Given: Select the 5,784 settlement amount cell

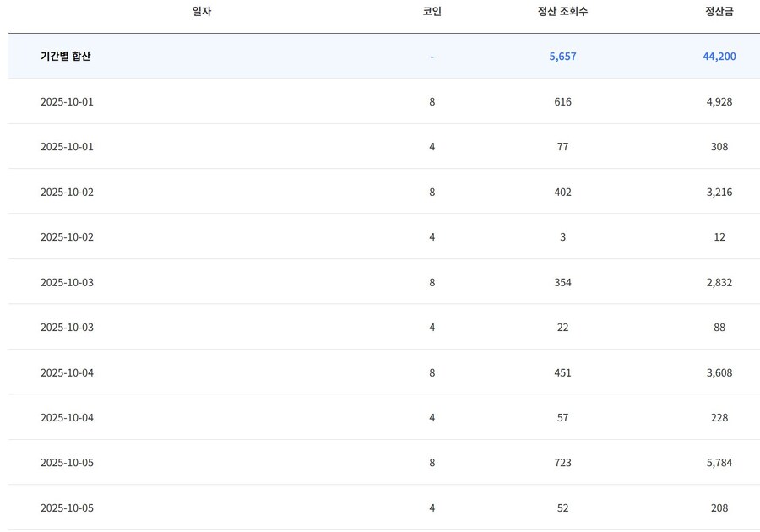Looking at the screenshot, I should (x=719, y=463).
